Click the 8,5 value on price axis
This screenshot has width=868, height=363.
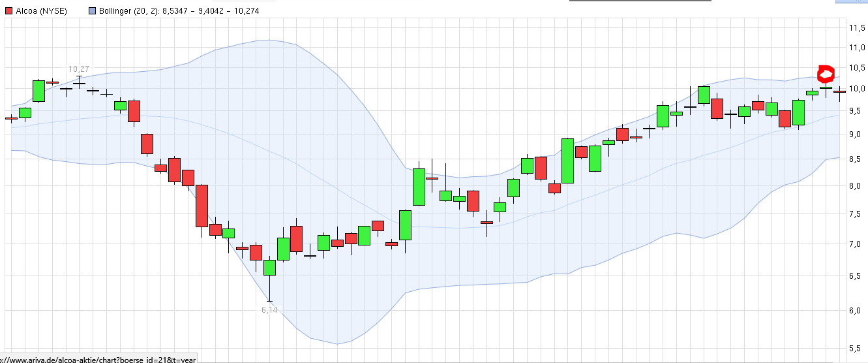(x=856, y=159)
